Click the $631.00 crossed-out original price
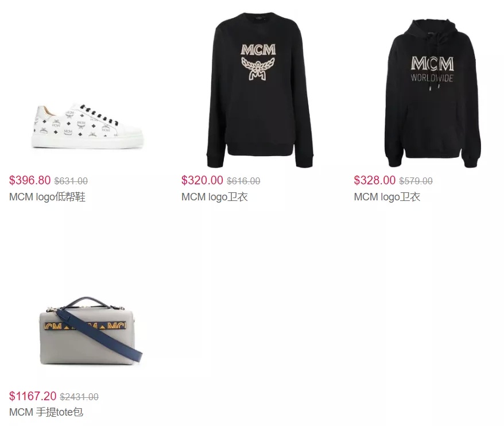Screen dimensions: 504x426 coord(71,181)
